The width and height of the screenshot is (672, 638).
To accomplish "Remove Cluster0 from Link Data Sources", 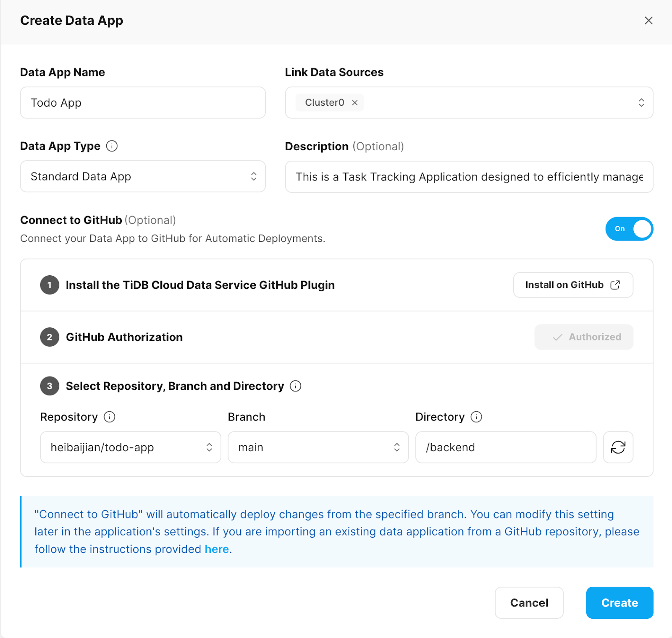I will (354, 102).
